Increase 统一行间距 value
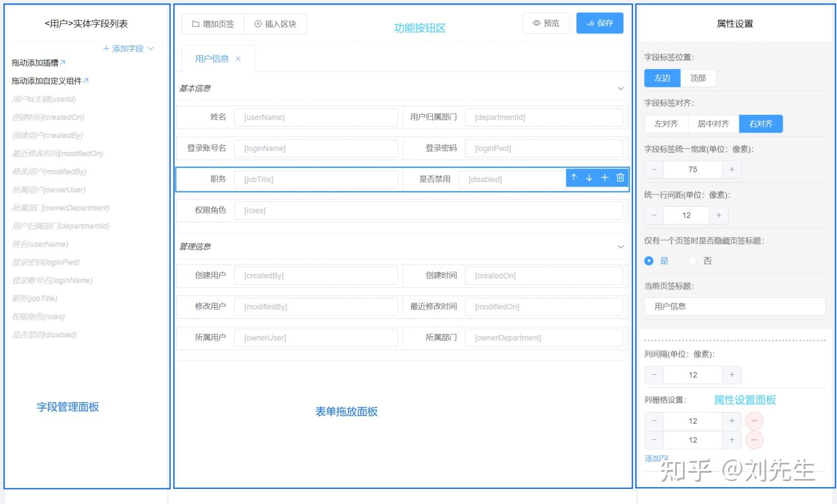The width and height of the screenshot is (837, 504). click(x=719, y=215)
